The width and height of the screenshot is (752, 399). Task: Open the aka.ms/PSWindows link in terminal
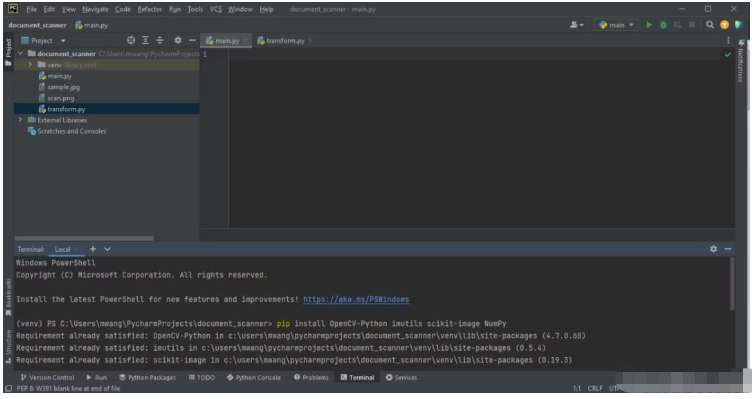pyautogui.click(x=356, y=299)
